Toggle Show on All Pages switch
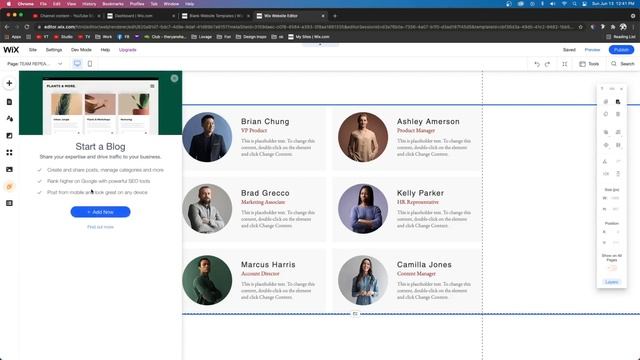 (x=612, y=268)
